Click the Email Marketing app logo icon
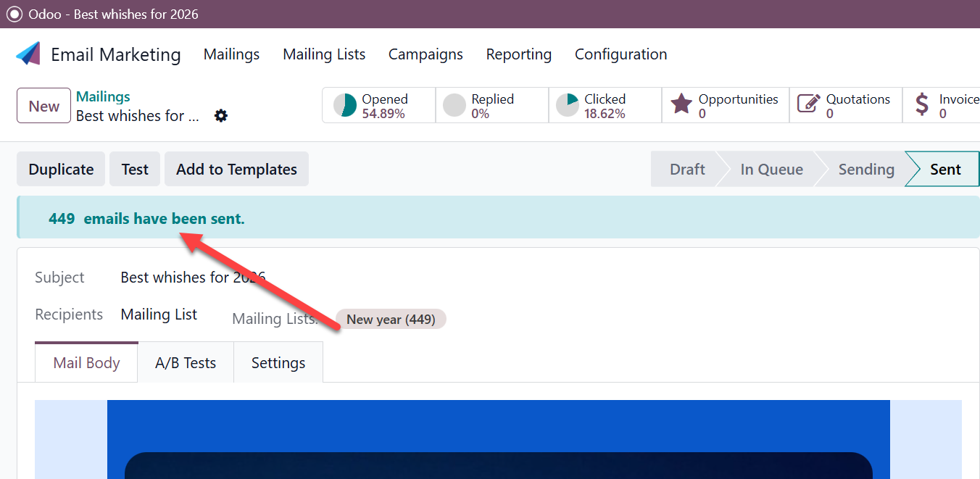 point(28,54)
